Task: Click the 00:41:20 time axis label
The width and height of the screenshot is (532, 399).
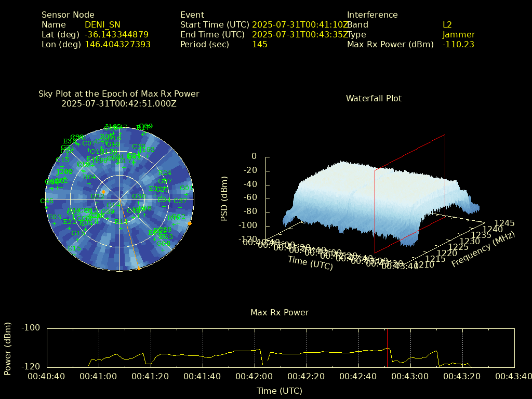Action: point(151,376)
